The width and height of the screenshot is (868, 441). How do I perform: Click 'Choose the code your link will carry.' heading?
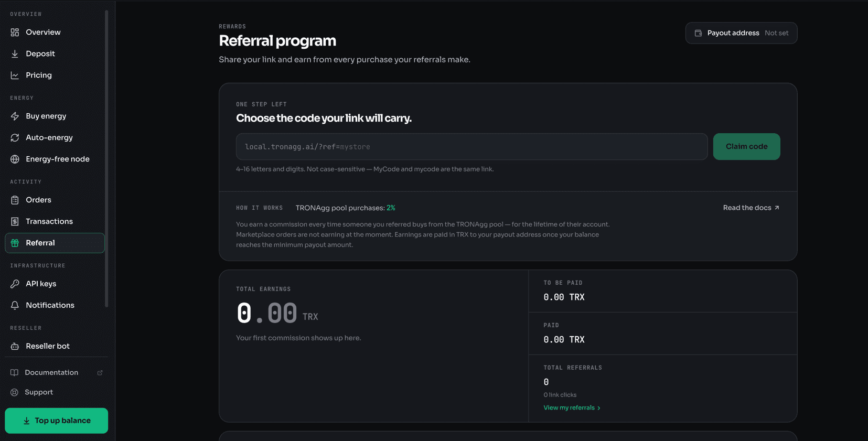click(324, 118)
